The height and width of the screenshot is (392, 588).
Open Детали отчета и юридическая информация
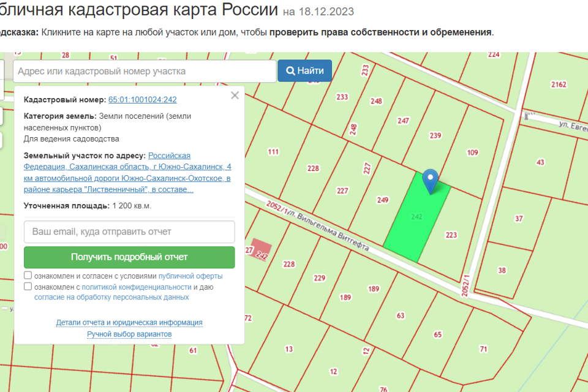coord(129,322)
